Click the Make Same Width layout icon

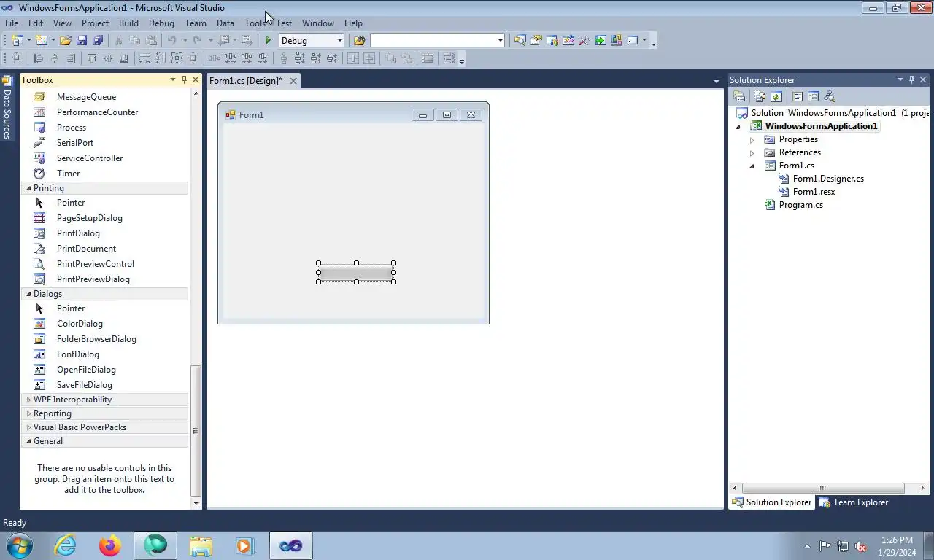tap(144, 58)
